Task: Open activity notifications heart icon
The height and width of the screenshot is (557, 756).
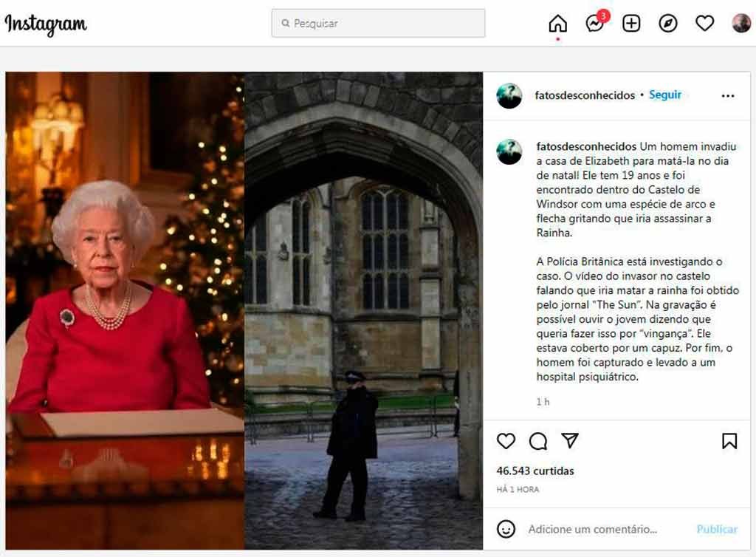Action: click(x=705, y=24)
